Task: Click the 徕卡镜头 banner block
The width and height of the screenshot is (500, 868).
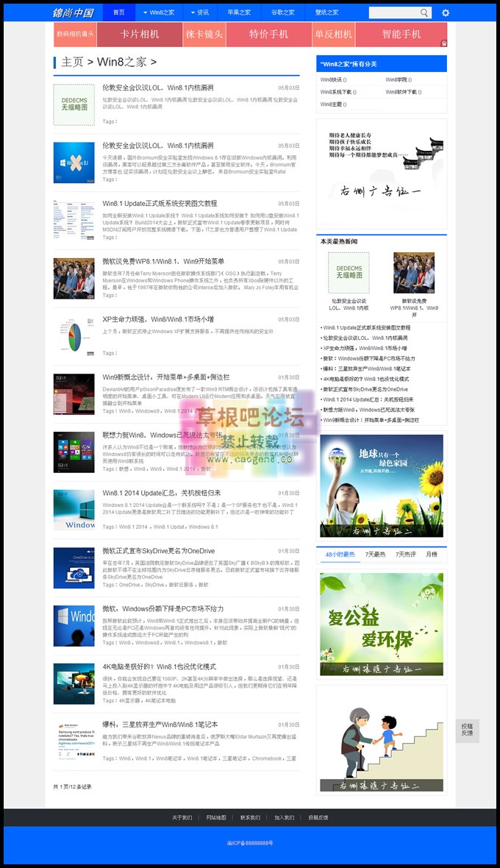Action: click(x=204, y=35)
